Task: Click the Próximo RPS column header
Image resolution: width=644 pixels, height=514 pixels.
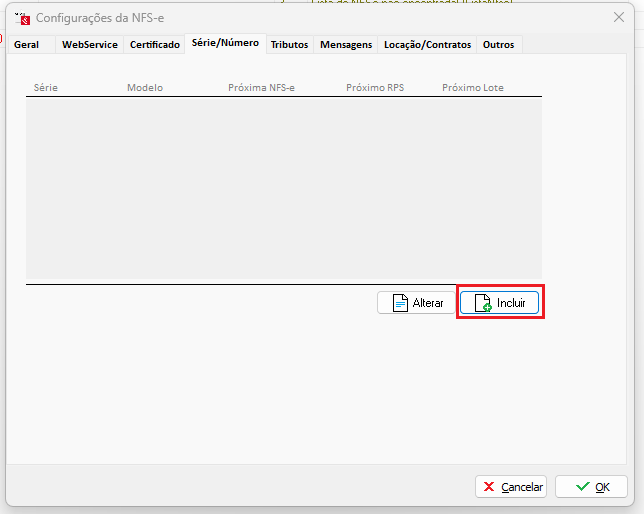Action: point(375,88)
